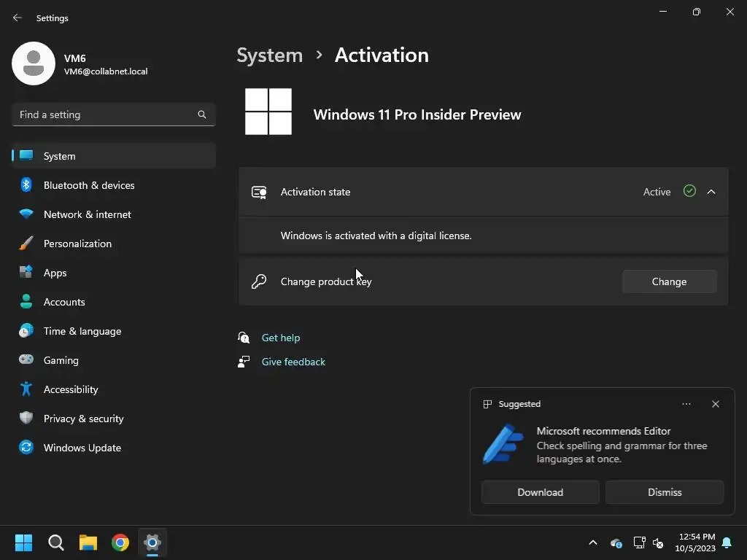Click the green Active checkmark icon
Viewport: 747px width, 560px height.
pyautogui.click(x=689, y=191)
